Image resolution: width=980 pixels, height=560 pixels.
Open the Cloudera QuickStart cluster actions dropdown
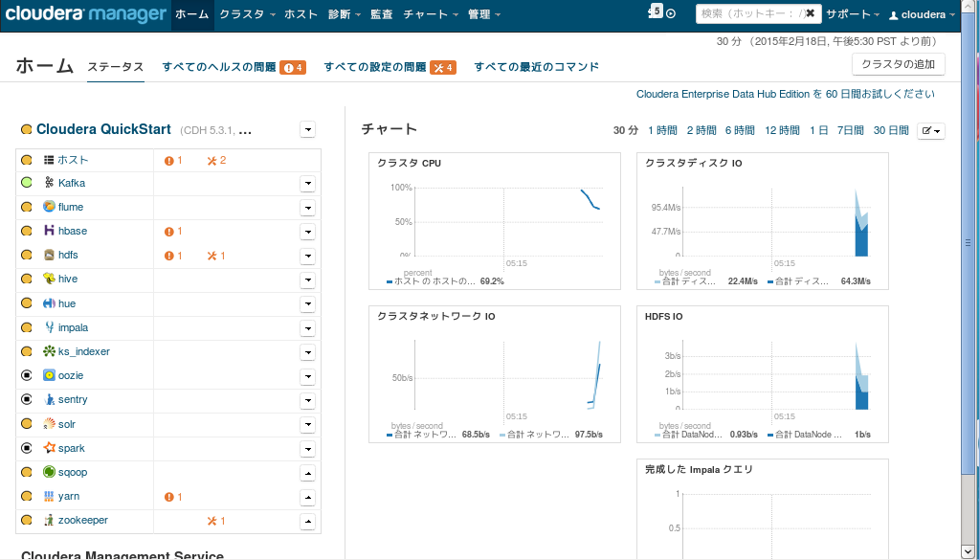(307, 129)
